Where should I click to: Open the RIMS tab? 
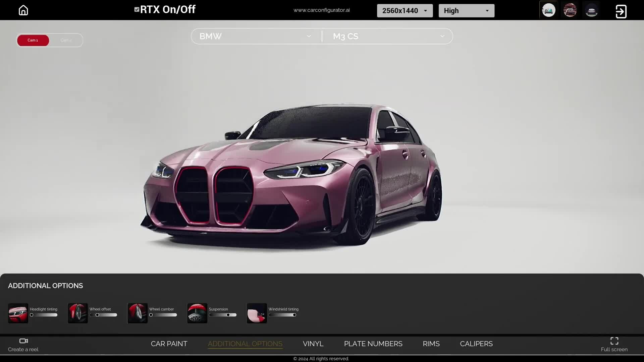pos(431,344)
